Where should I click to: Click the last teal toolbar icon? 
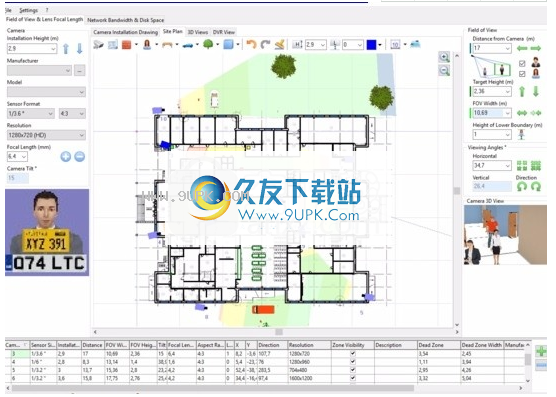(415, 44)
